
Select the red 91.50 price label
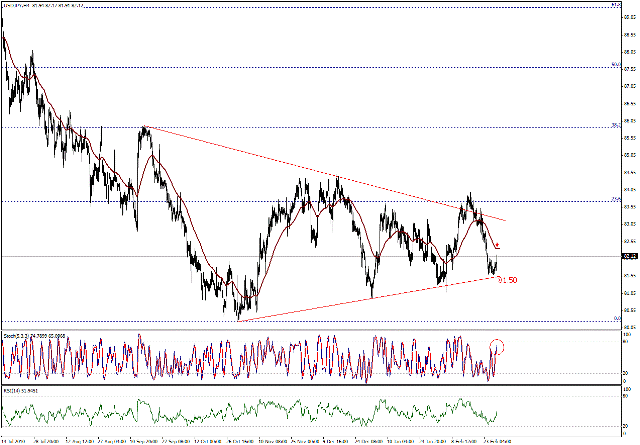[x=507, y=280]
